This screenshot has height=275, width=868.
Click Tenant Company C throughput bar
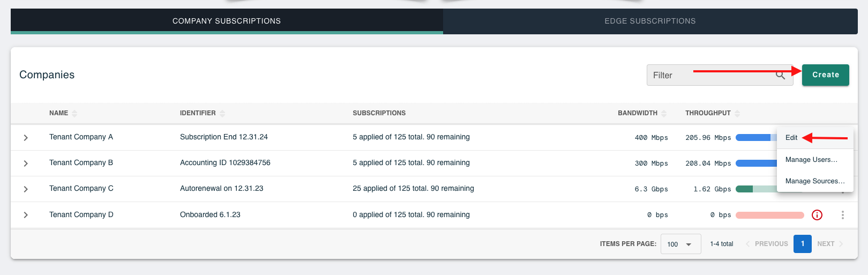click(x=756, y=189)
